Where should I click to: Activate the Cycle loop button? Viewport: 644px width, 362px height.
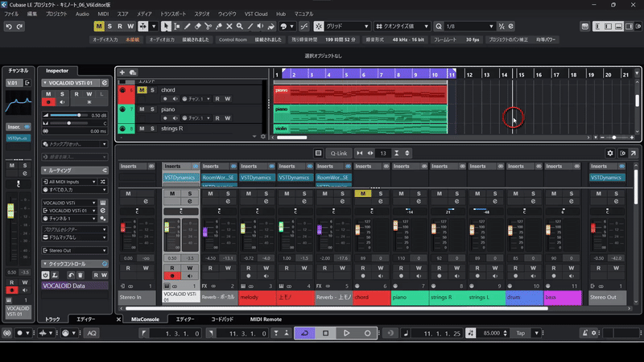pyautogui.click(x=305, y=333)
